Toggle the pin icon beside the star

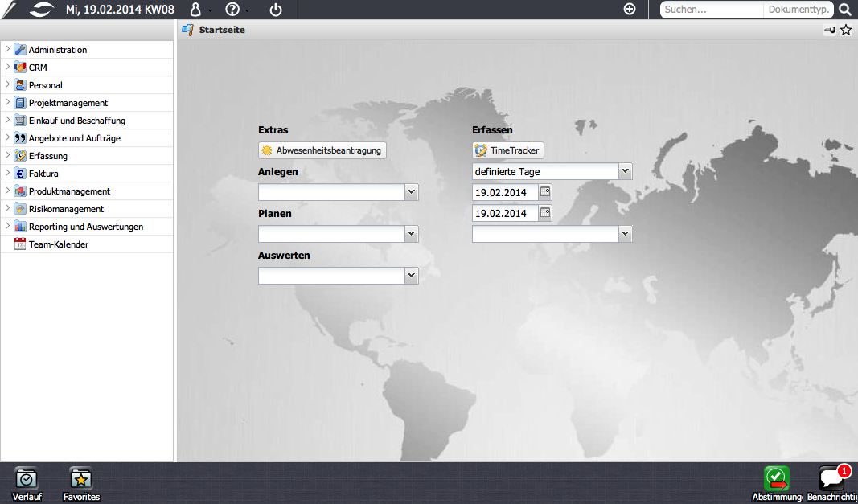pos(831,31)
